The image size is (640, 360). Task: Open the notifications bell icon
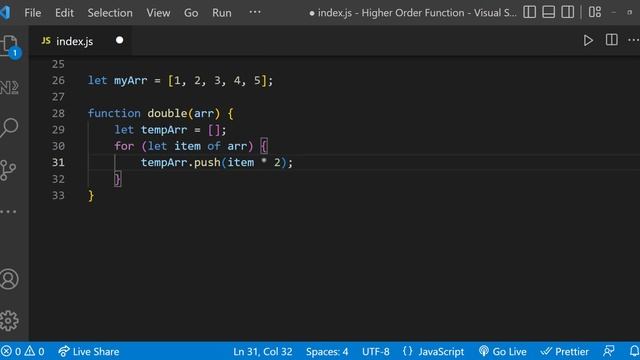point(634,351)
